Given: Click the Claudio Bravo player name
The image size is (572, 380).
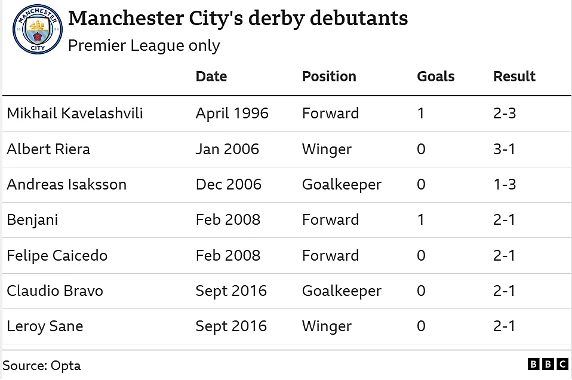Looking at the screenshot, I should [x=55, y=291].
